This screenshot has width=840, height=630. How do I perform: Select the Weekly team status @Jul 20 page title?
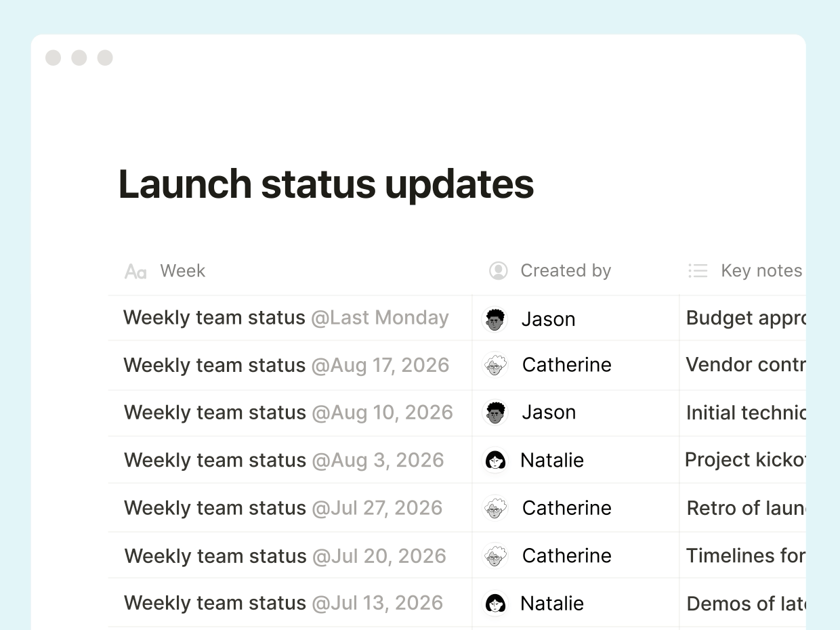[x=214, y=555]
